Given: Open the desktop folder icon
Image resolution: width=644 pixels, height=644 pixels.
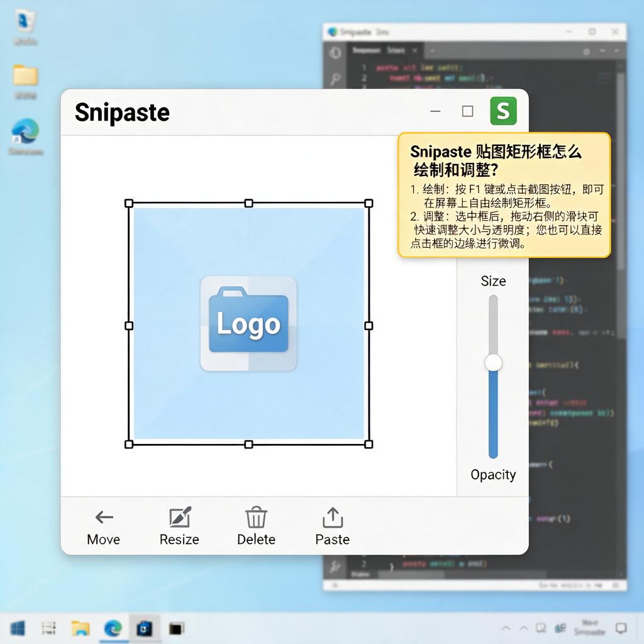Looking at the screenshot, I should [x=25, y=75].
